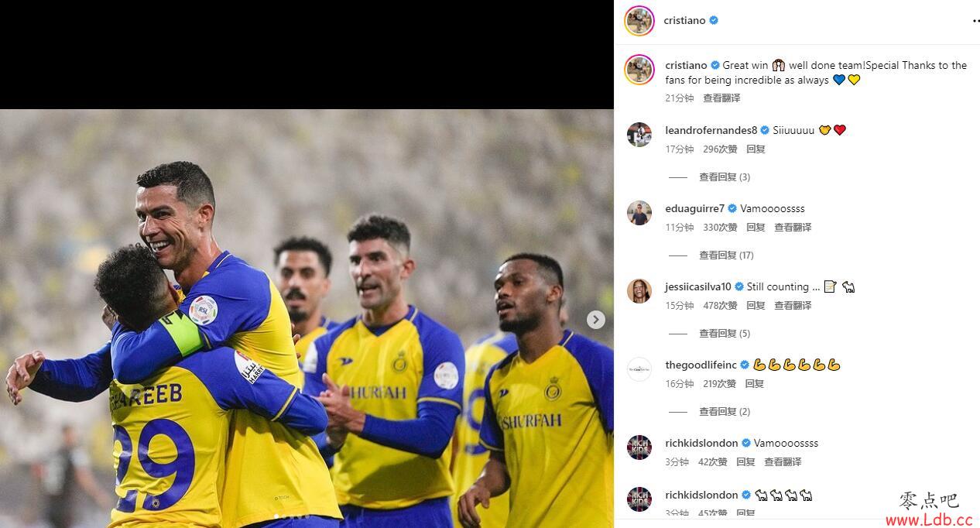
Task: Click the verified badge beside the header cristiano name
Action: pyautogui.click(x=714, y=21)
